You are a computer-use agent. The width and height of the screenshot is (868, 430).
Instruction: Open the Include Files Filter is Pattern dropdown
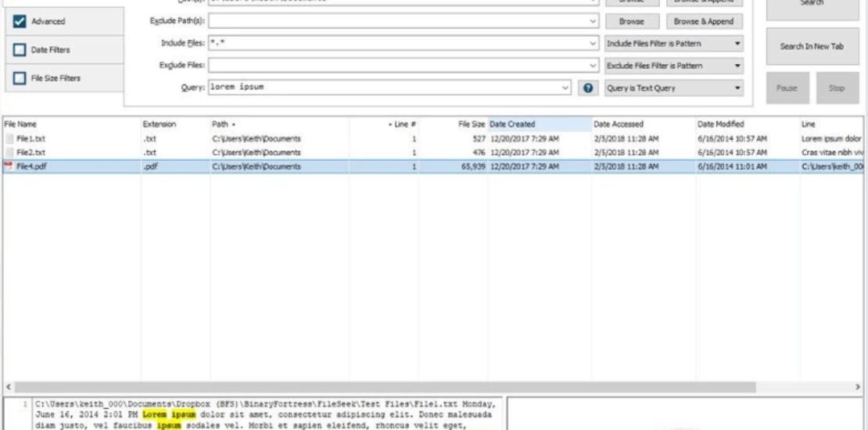click(x=674, y=44)
